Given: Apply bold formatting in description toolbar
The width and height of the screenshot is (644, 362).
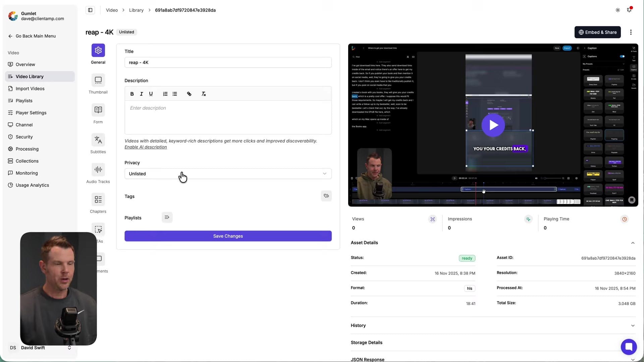Looking at the screenshot, I should 132,94.
